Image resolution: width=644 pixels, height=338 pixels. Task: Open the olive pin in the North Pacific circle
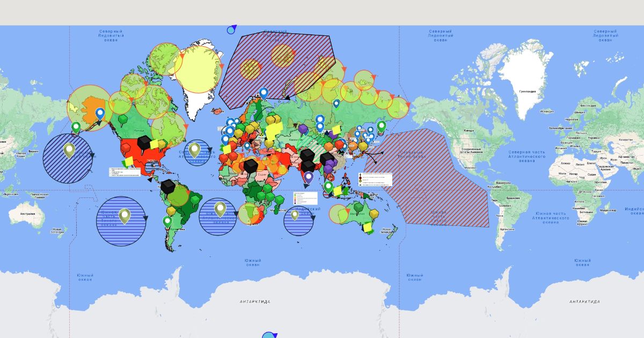pyautogui.click(x=69, y=150)
